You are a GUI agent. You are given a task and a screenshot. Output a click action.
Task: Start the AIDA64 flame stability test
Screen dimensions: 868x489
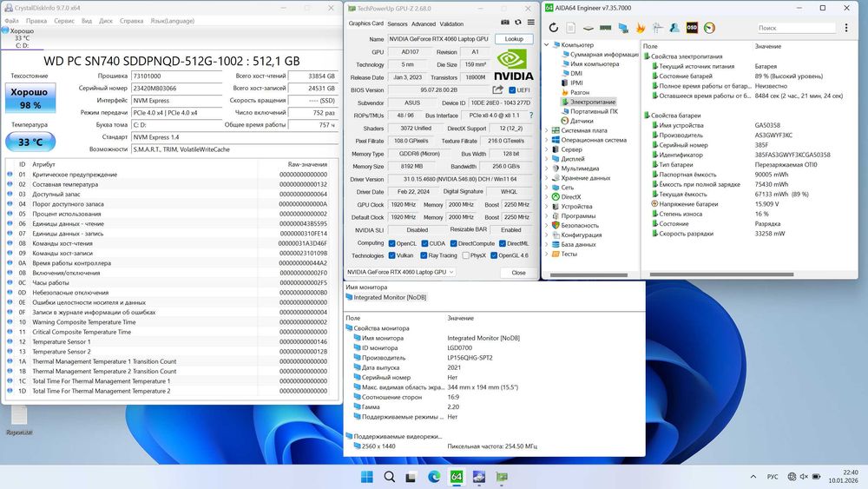tap(641, 28)
